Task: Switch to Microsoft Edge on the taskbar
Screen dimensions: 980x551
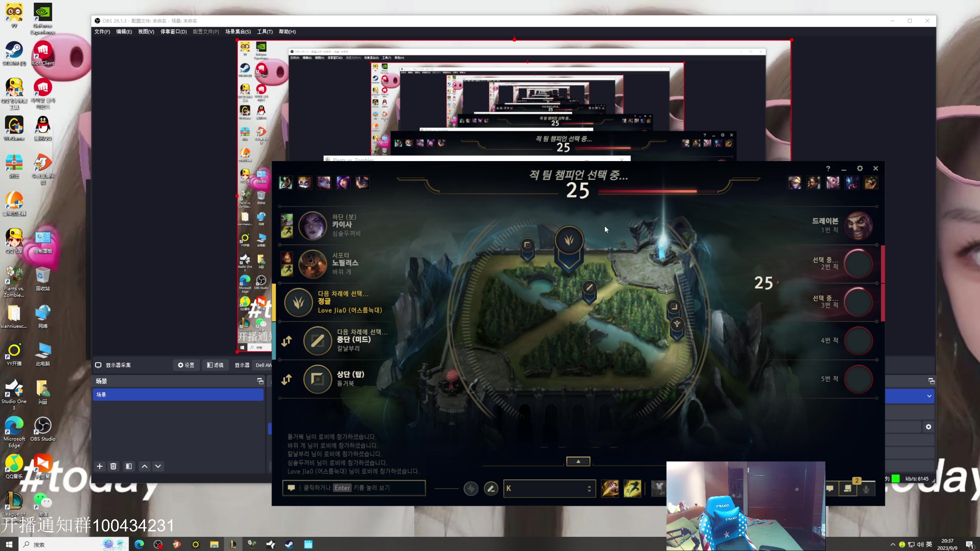Action: (139, 544)
